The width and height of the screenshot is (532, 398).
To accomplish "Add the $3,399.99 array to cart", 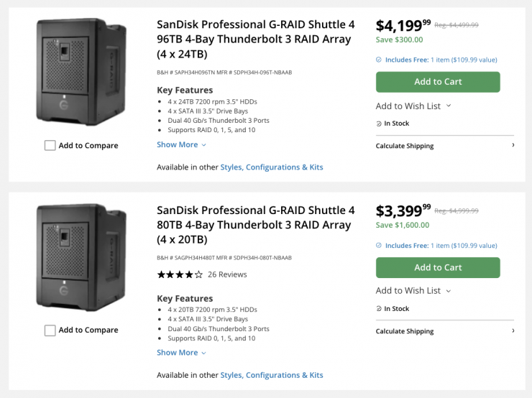I will click(x=438, y=267).
